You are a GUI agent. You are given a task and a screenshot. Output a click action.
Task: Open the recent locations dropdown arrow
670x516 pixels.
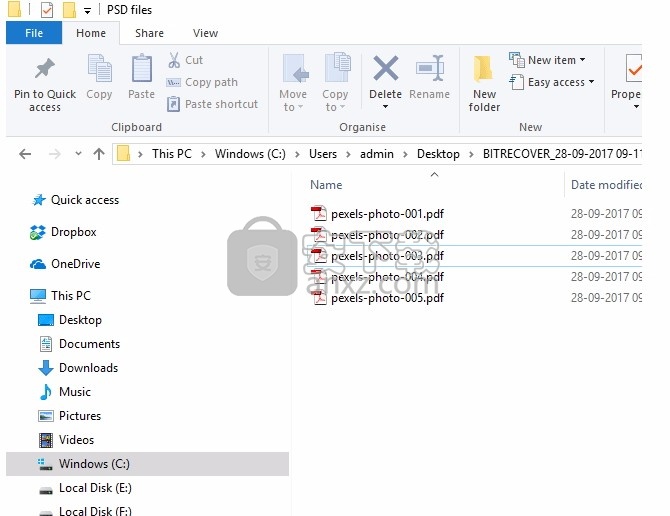tap(78, 153)
